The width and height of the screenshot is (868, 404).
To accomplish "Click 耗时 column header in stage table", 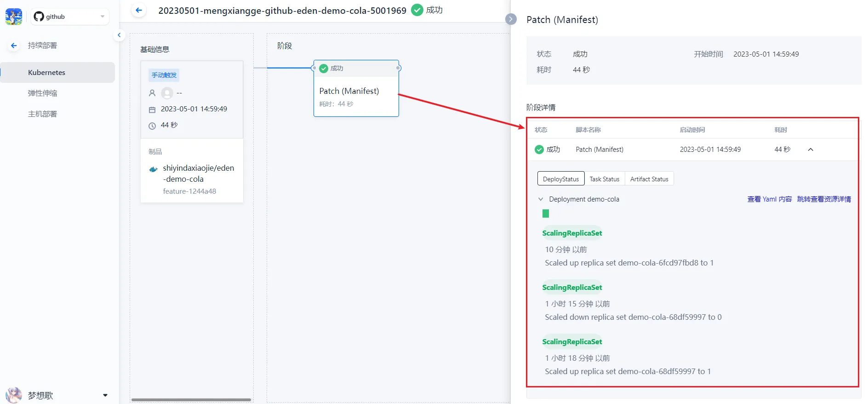I will click(x=781, y=130).
